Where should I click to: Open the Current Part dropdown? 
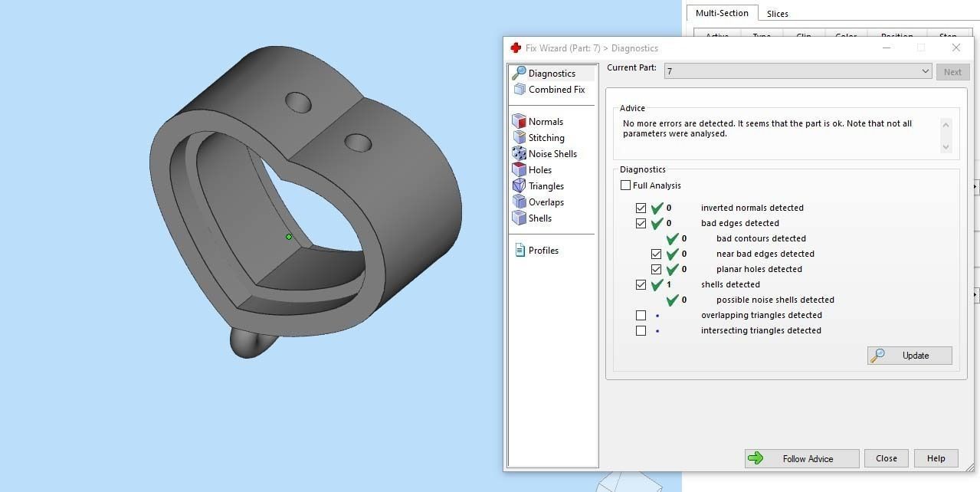798,71
